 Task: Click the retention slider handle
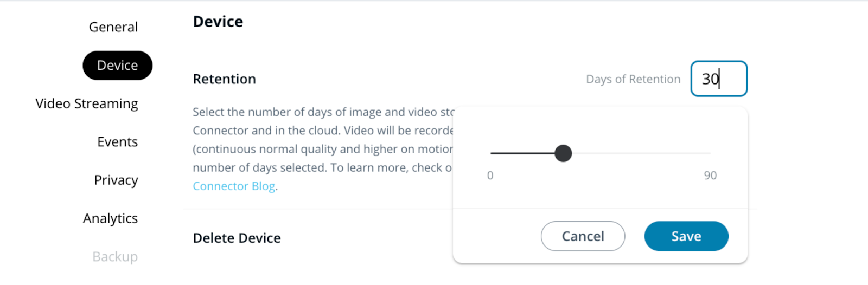coord(563,153)
